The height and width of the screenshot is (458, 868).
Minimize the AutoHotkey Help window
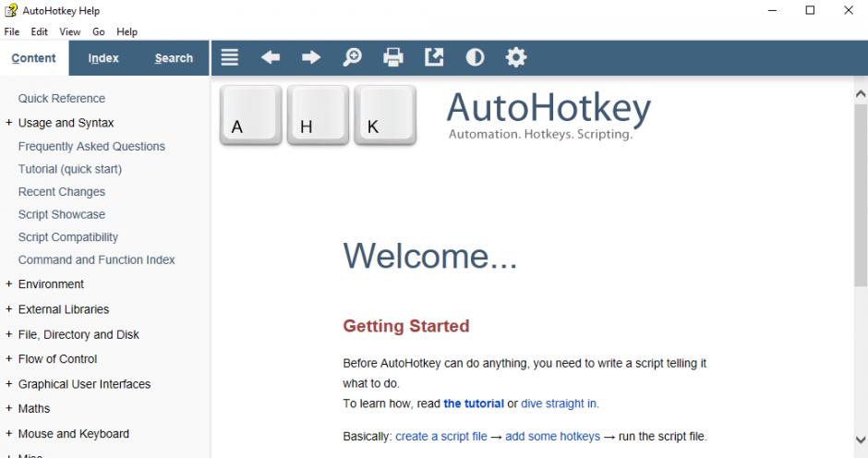pos(772,10)
